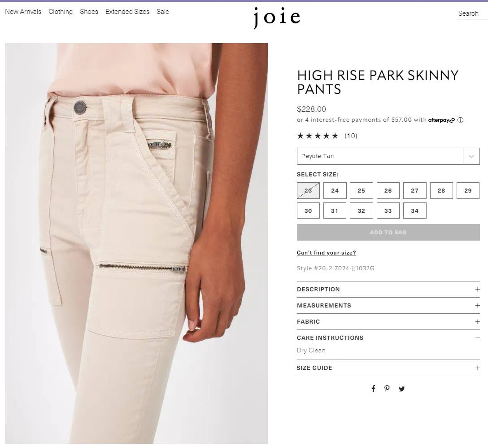Expand the Size Guide section
Screen dimensions: 488x448
[388, 368]
